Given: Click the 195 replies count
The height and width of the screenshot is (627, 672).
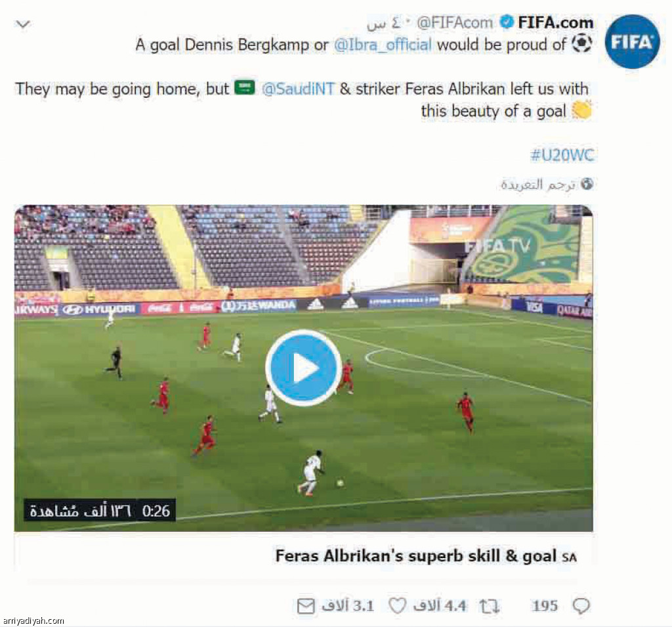Looking at the screenshot, I should (545, 605).
